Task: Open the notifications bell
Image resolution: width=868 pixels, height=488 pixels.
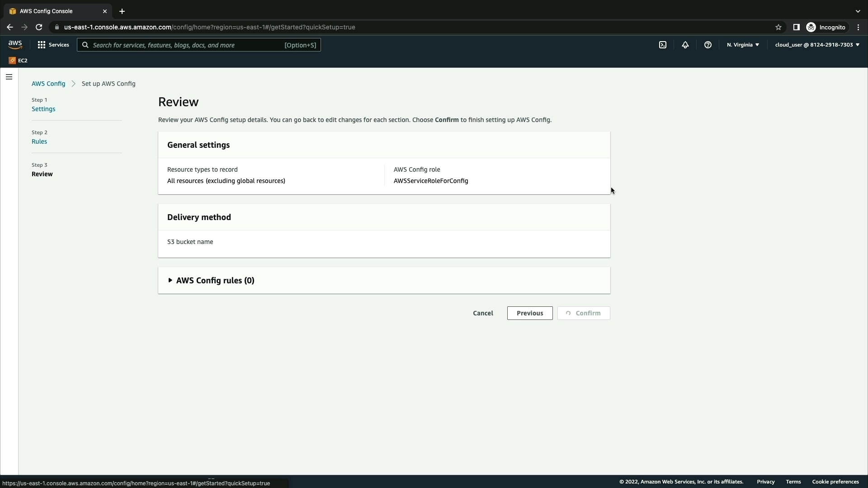Action: click(x=685, y=45)
